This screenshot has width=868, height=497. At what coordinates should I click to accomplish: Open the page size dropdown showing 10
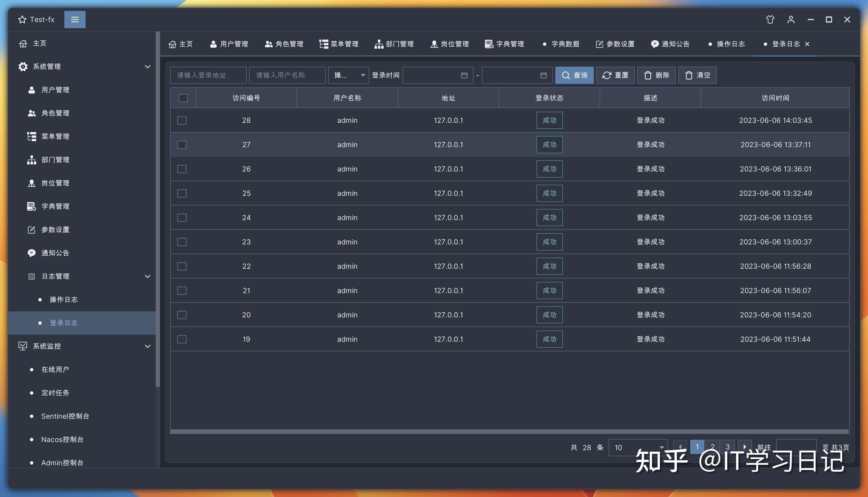[x=638, y=448]
